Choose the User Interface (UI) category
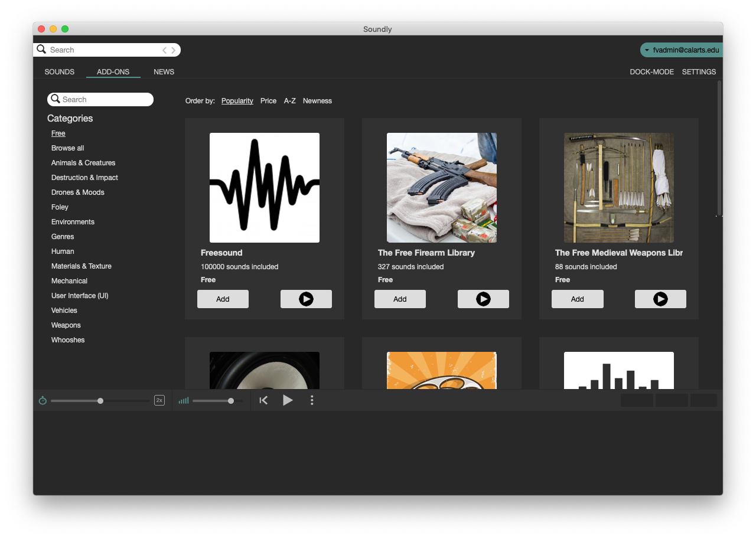 tap(80, 296)
